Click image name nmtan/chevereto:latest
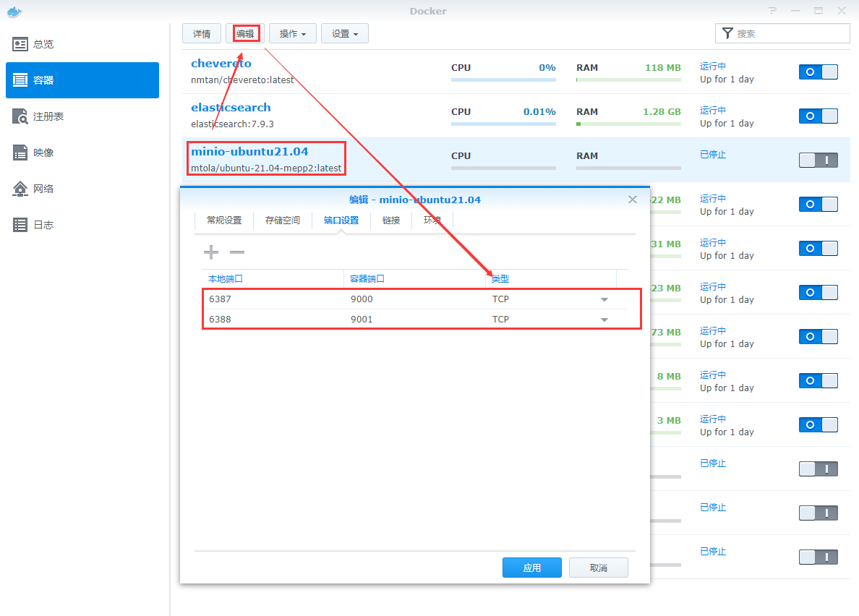The height and width of the screenshot is (616, 859). tap(243, 80)
